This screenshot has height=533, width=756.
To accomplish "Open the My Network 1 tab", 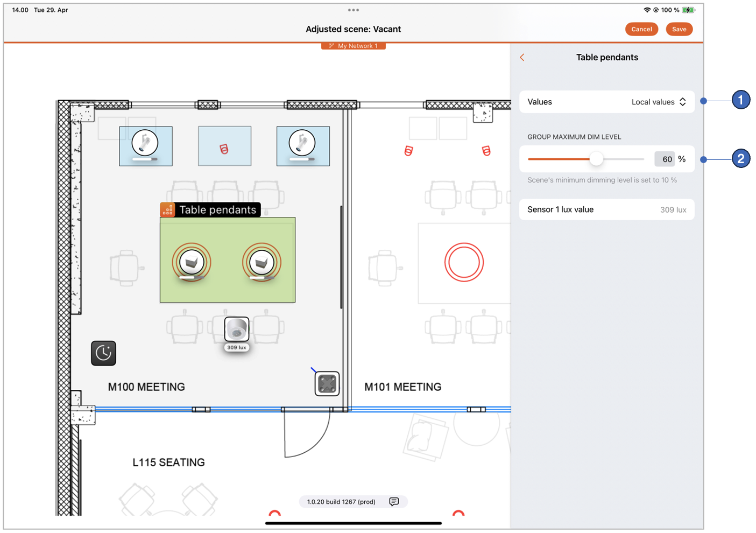I will 354,46.
